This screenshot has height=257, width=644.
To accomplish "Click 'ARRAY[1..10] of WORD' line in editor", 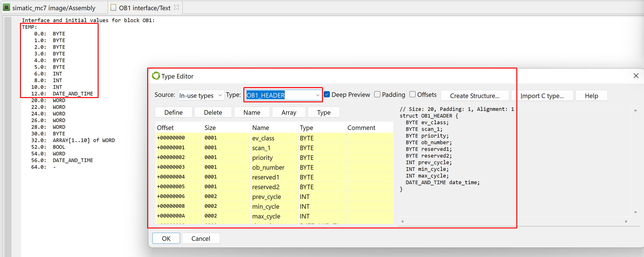I will point(84,140).
